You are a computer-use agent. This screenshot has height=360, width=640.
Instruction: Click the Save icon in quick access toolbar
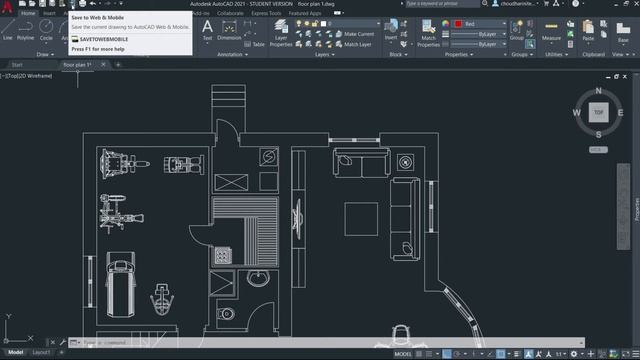[42, 4]
